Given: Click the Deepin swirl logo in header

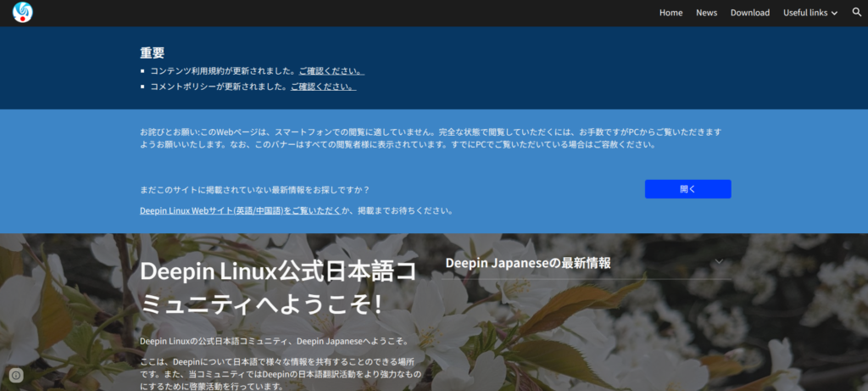Looking at the screenshot, I should coord(23,13).
